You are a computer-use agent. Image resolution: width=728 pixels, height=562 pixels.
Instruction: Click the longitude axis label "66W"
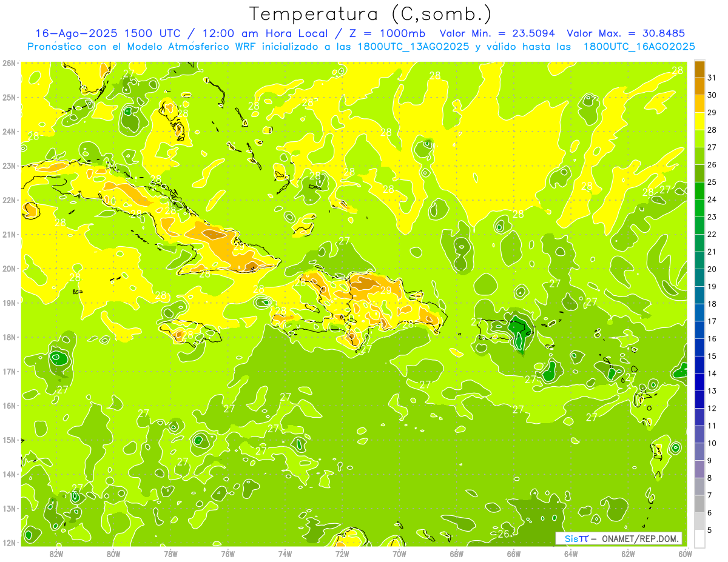point(513,554)
